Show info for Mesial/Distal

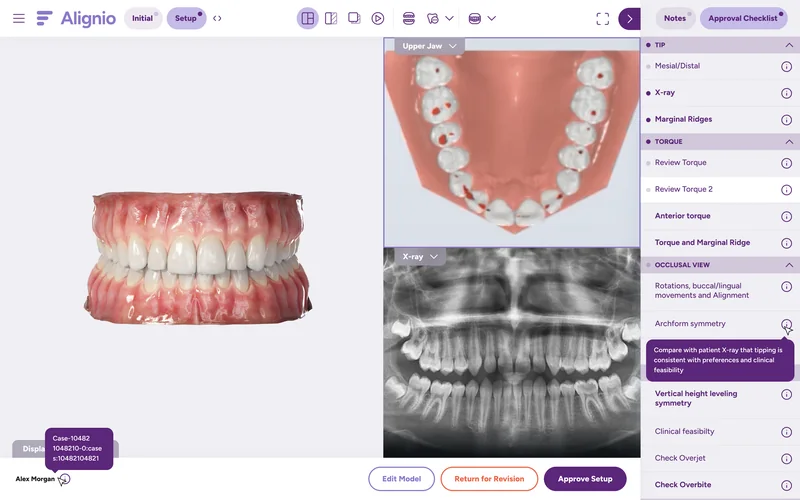(x=786, y=67)
